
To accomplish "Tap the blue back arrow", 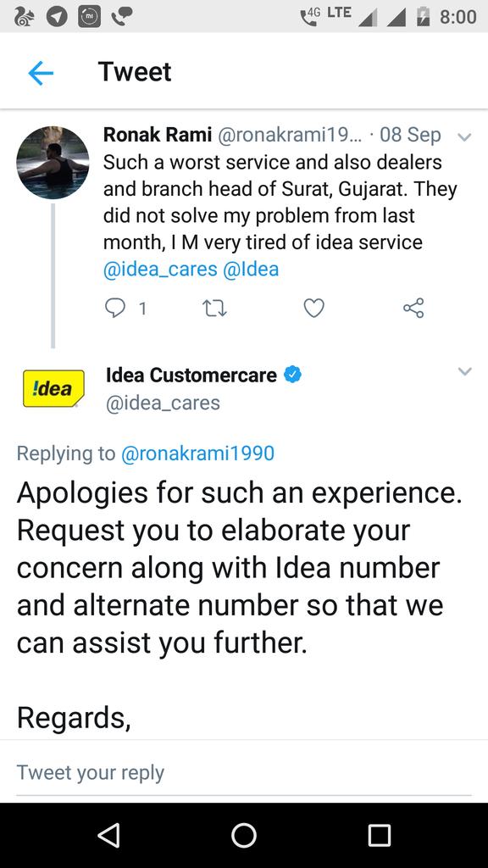I will click(x=41, y=73).
